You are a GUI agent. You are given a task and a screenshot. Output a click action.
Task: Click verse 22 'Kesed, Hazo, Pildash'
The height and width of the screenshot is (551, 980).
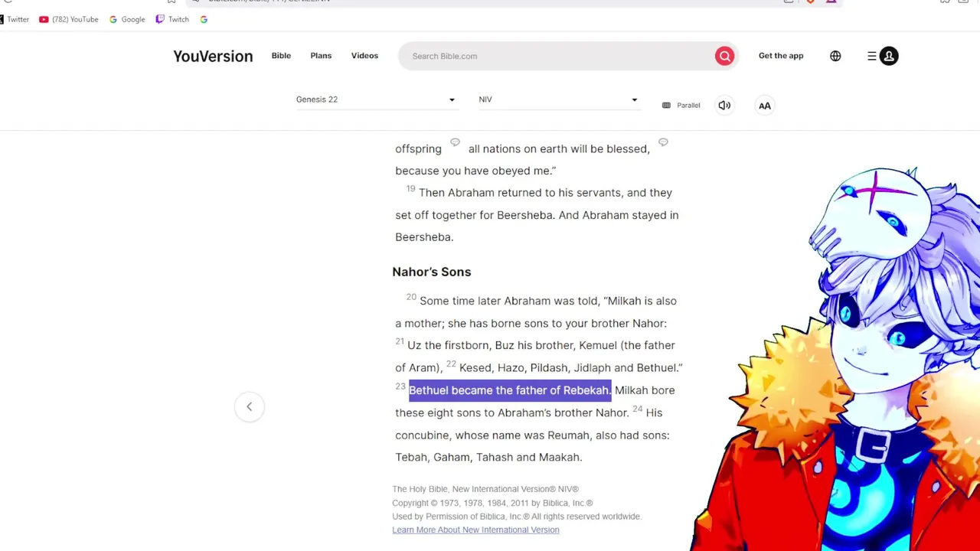(x=514, y=368)
